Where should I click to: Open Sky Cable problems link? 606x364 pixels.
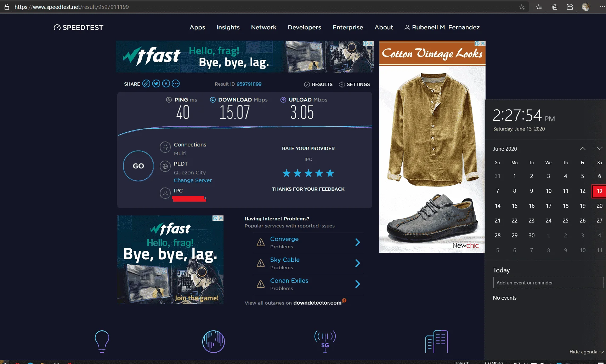point(285,260)
